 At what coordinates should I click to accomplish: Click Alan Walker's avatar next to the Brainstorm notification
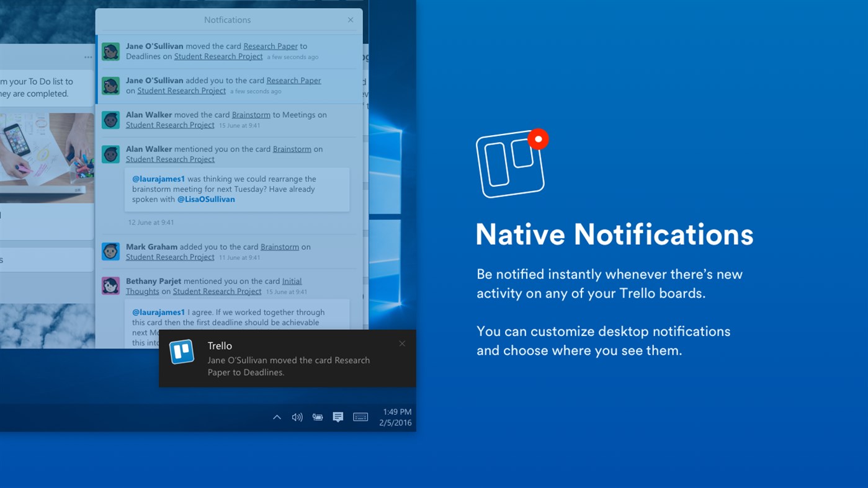point(110,120)
